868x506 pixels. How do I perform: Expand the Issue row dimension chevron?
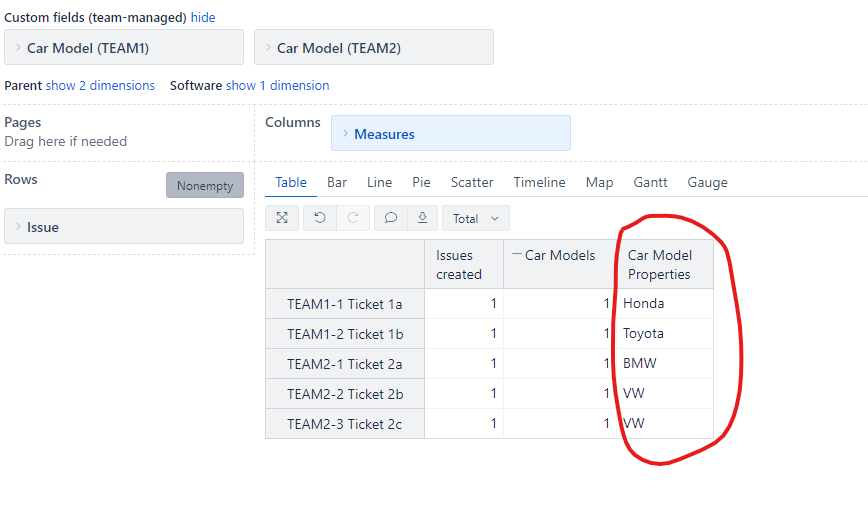pos(18,226)
